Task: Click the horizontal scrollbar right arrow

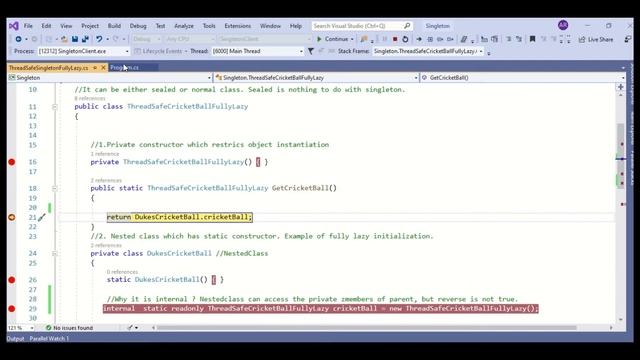Action: 611,327
